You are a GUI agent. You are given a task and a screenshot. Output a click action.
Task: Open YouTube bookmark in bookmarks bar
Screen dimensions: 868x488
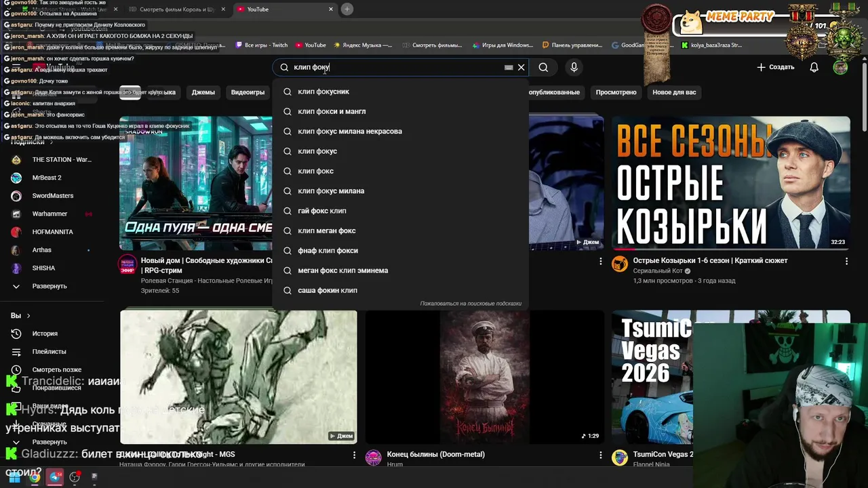(x=311, y=45)
